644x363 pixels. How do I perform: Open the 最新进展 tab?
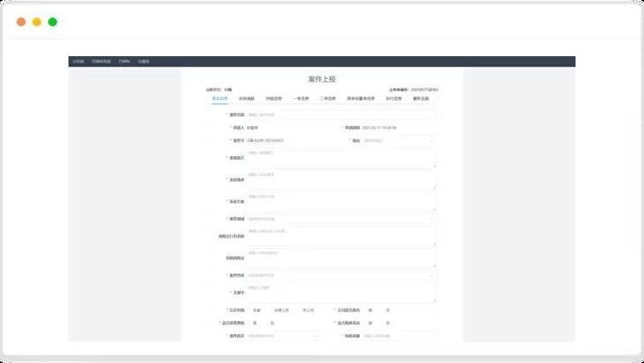pos(420,98)
